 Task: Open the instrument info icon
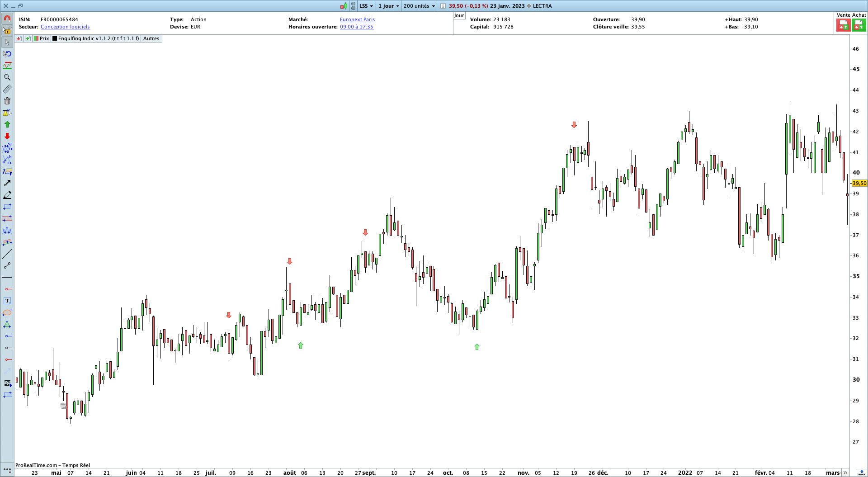click(x=443, y=6)
